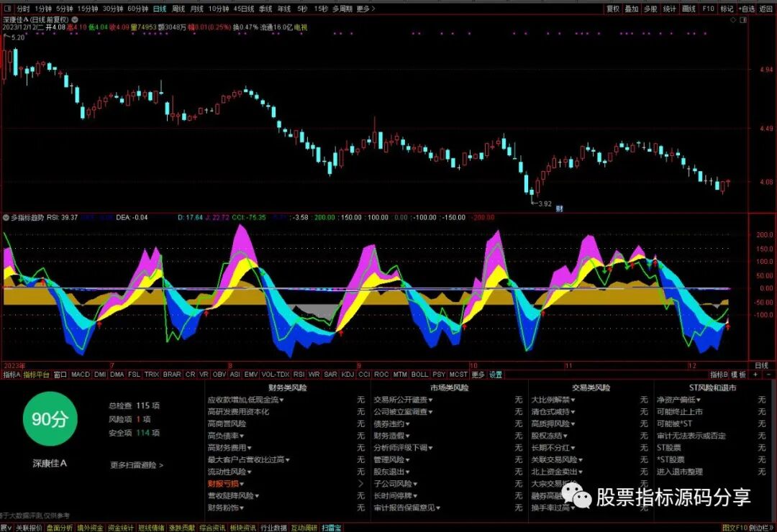Click the 多股 multi-stock button

[x=650, y=9]
